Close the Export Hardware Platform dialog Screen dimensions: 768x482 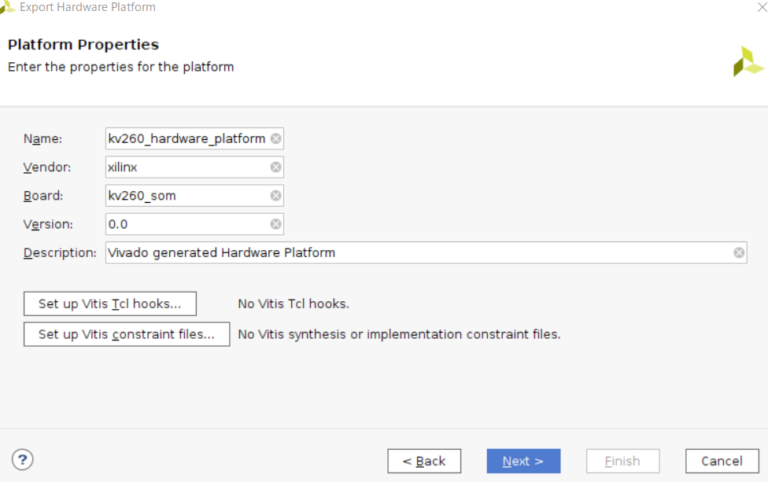tap(759, 8)
